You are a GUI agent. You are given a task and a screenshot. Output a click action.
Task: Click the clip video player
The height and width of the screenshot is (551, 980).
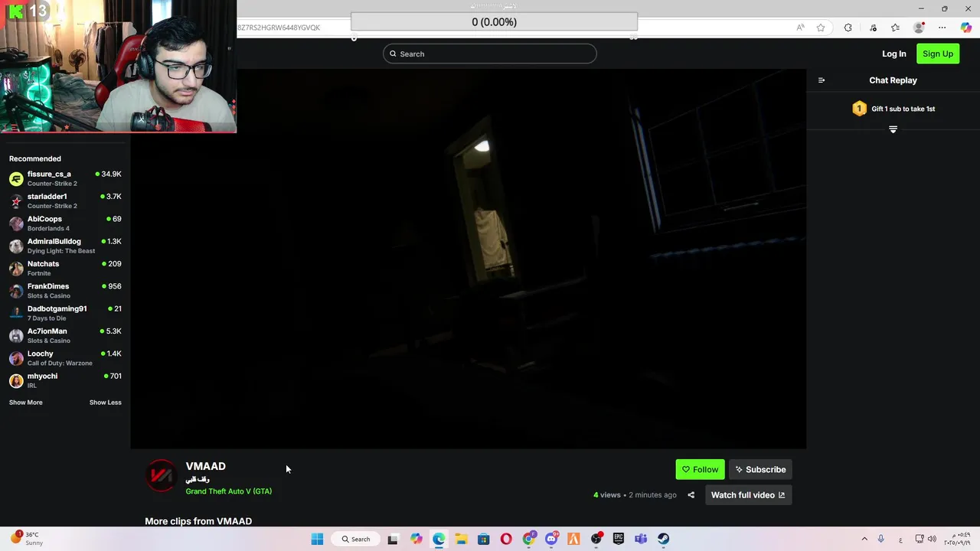tap(468, 259)
